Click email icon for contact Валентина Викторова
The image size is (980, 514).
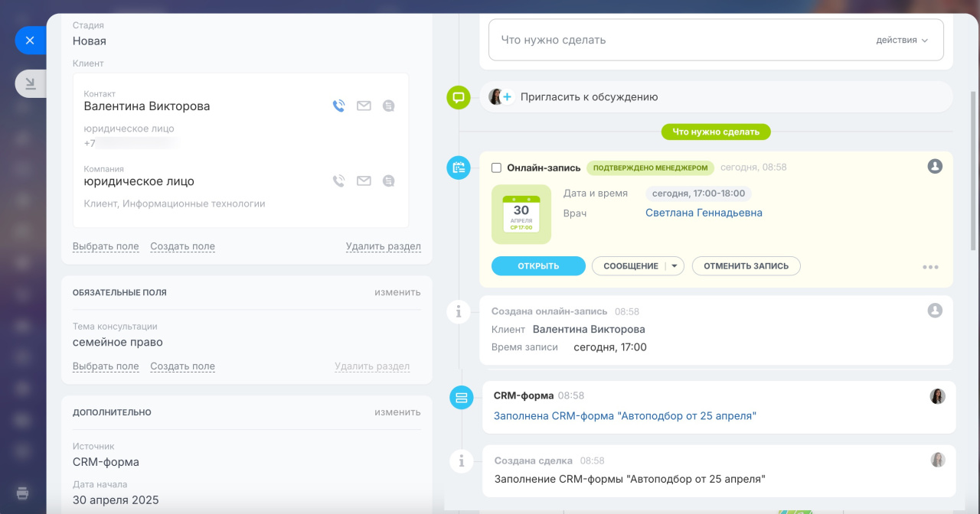click(x=364, y=106)
